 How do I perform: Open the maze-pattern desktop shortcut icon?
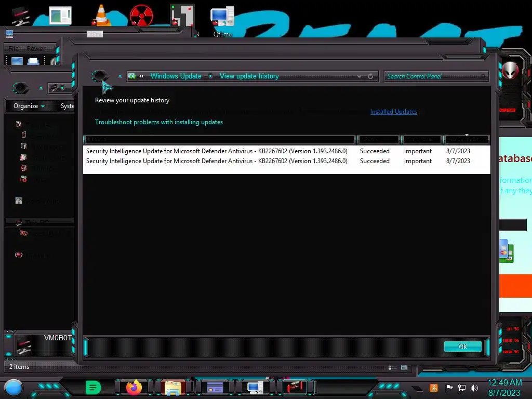pyautogui.click(x=181, y=16)
